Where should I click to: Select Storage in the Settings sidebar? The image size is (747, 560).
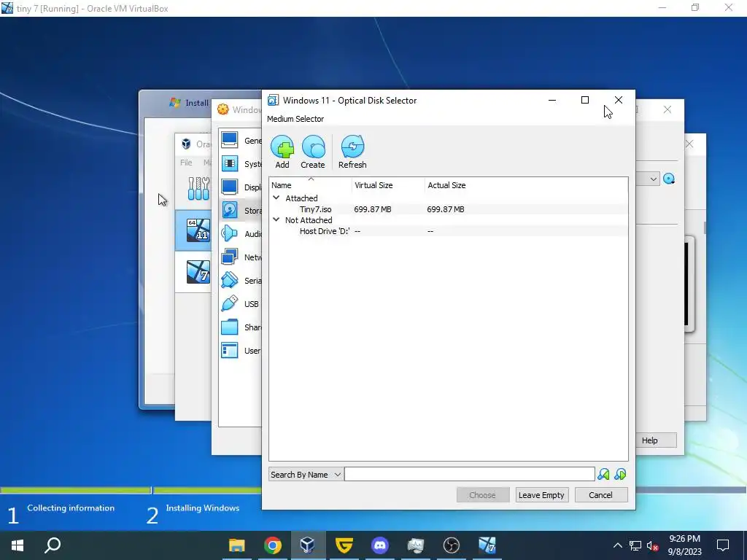point(241,211)
